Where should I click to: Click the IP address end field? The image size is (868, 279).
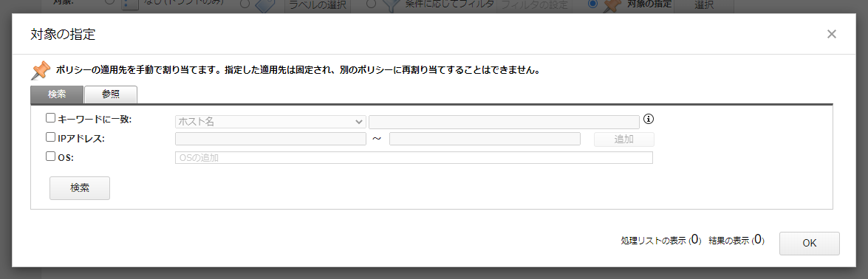point(485,139)
